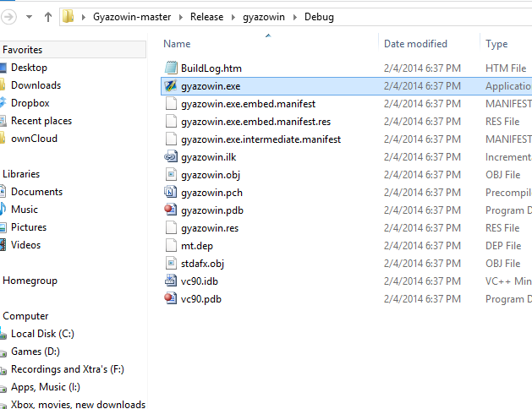Click the vc90.idb file icon
Image resolution: width=532 pixels, height=409 pixels.
tap(170, 281)
